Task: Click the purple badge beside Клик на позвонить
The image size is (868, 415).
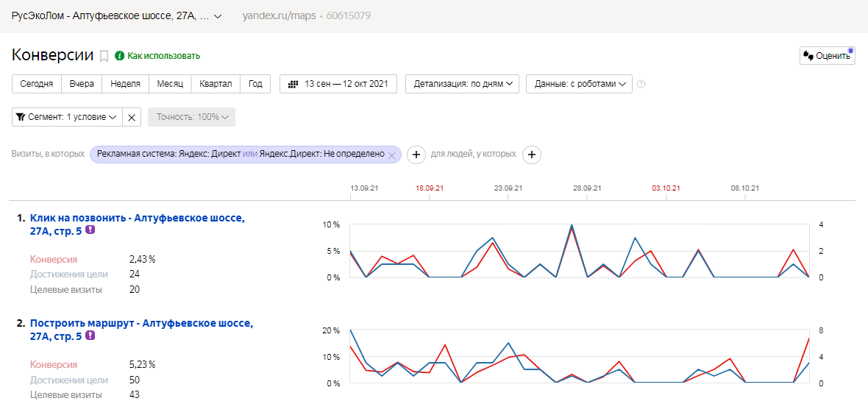Action: [90, 230]
